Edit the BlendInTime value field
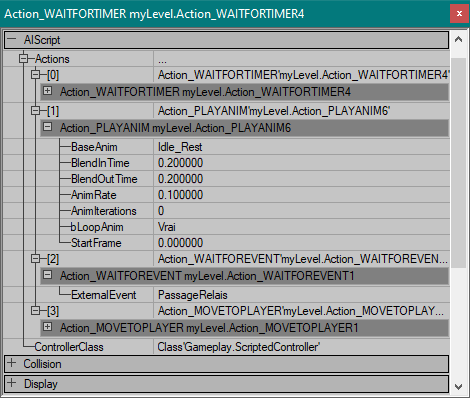Viewport: 470px width, 398px height. (x=302, y=163)
